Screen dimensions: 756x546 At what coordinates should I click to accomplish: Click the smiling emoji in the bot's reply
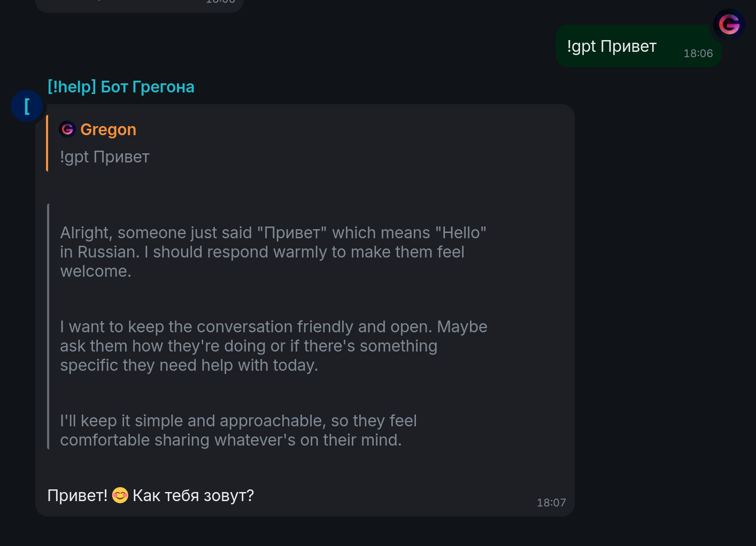(120, 496)
